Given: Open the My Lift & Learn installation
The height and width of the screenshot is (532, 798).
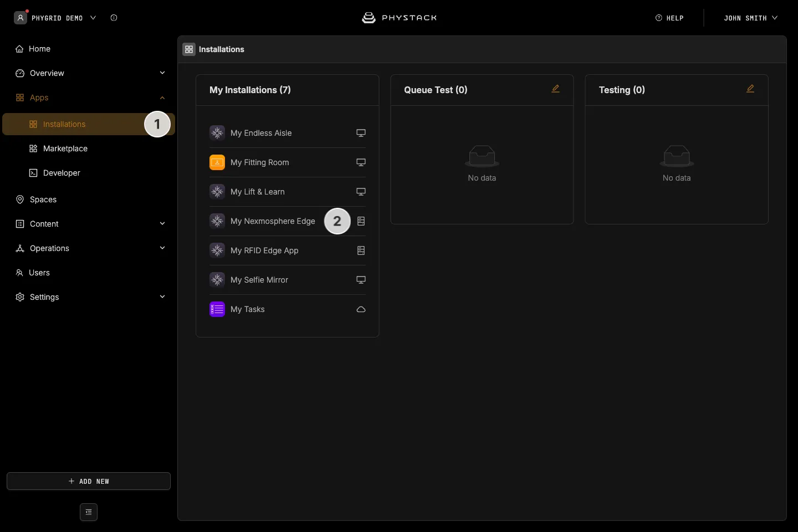Looking at the screenshot, I should point(288,192).
